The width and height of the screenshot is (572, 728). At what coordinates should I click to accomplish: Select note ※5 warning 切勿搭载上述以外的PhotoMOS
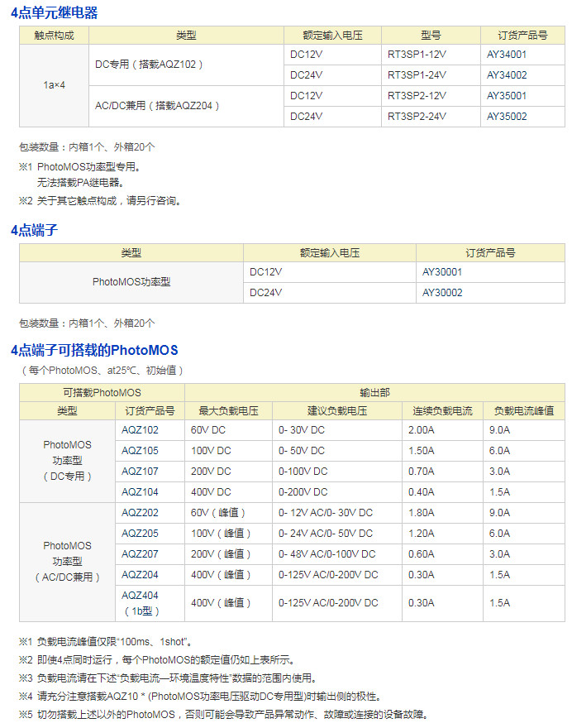(x=224, y=715)
